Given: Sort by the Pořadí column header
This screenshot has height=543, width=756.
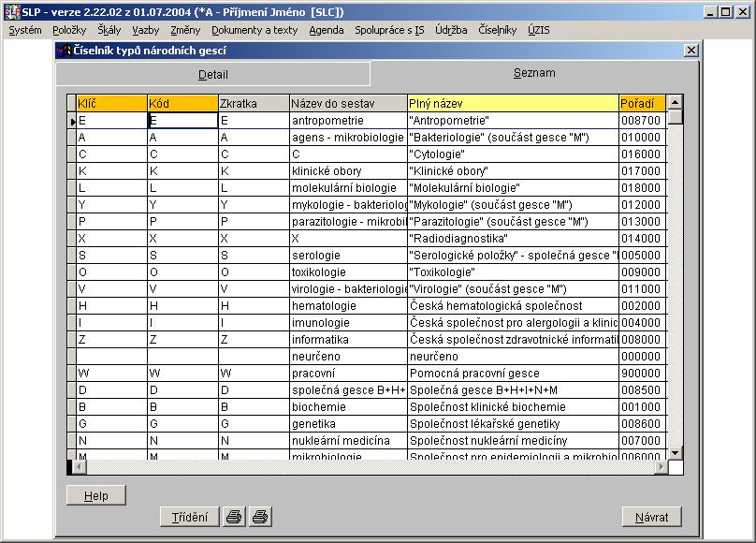Looking at the screenshot, I should (642, 103).
